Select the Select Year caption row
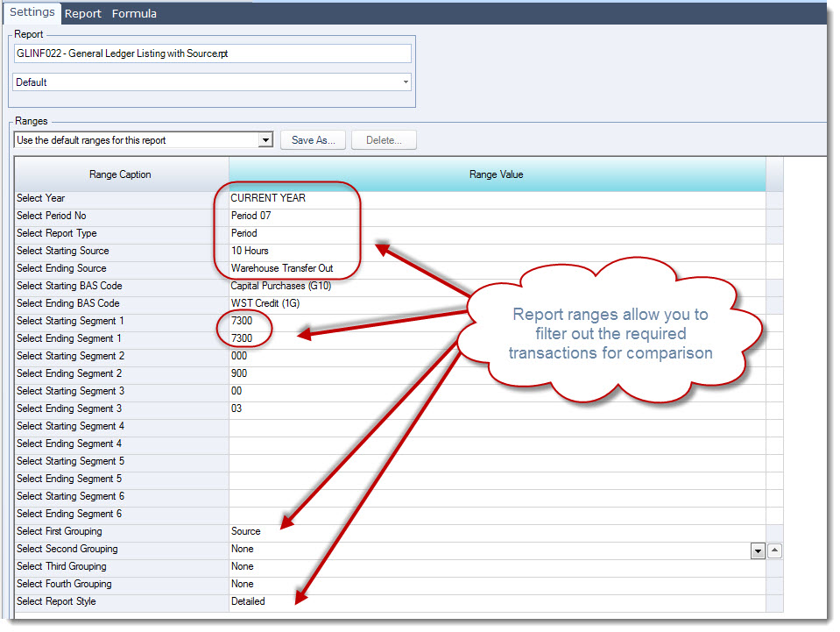Image resolution: width=840 pixels, height=632 pixels. click(122, 198)
